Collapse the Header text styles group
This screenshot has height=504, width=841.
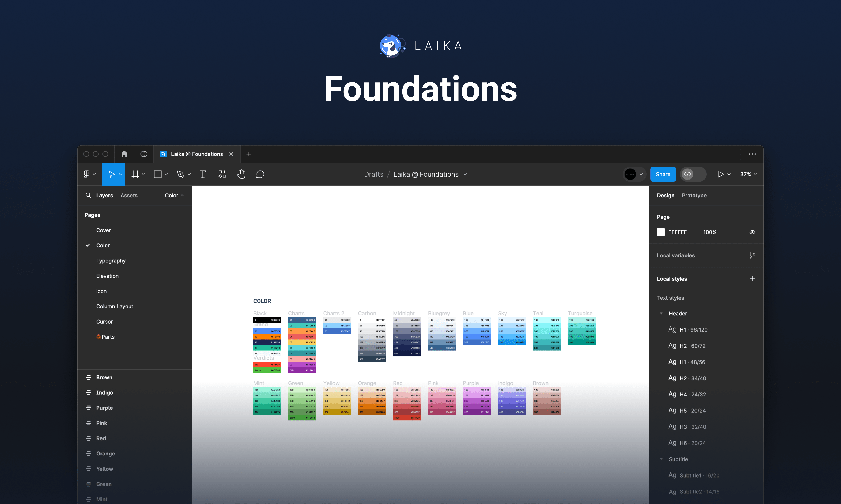[x=661, y=314]
